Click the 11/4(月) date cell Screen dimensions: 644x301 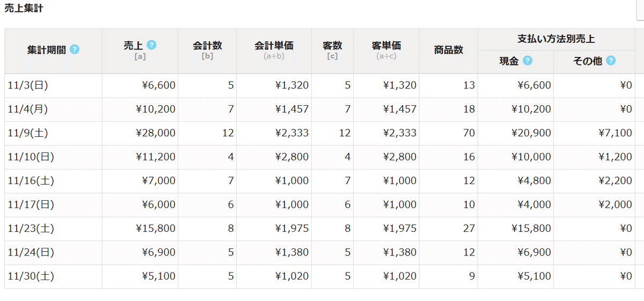pyautogui.click(x=28, y=109)
